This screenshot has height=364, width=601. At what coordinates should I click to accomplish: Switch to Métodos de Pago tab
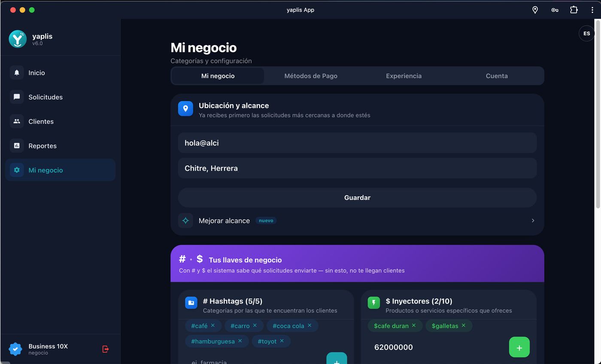(x=311, y=76)
